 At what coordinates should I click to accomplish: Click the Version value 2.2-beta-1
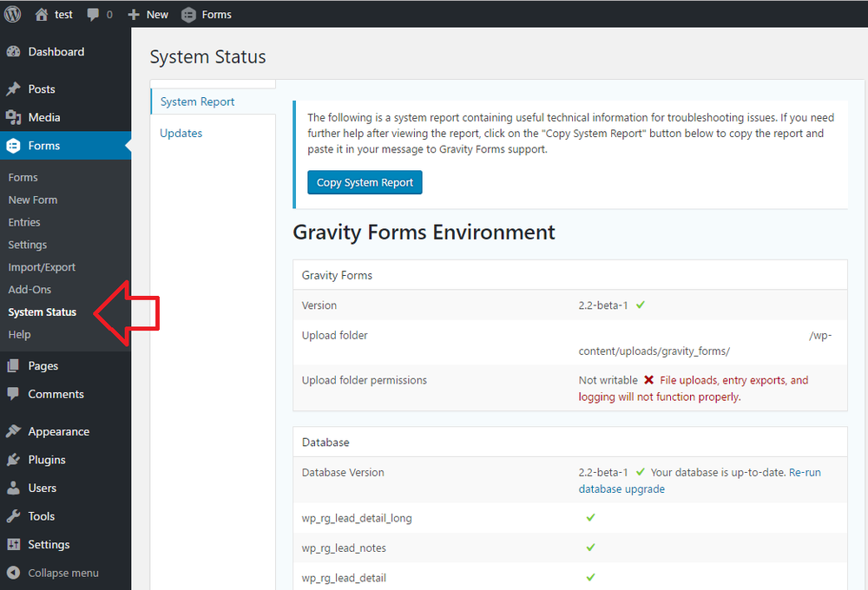603,305
